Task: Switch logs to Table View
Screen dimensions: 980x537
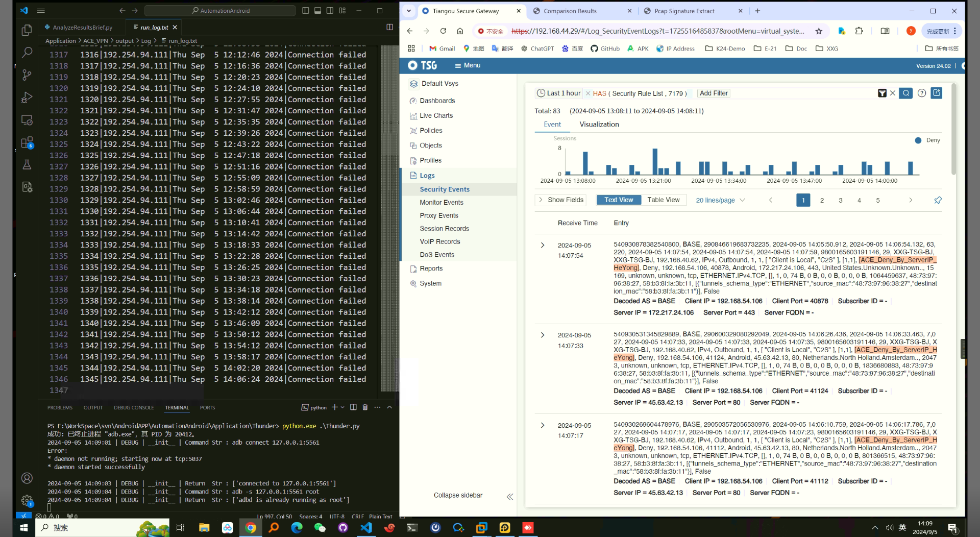Action: tap(663, 200)
